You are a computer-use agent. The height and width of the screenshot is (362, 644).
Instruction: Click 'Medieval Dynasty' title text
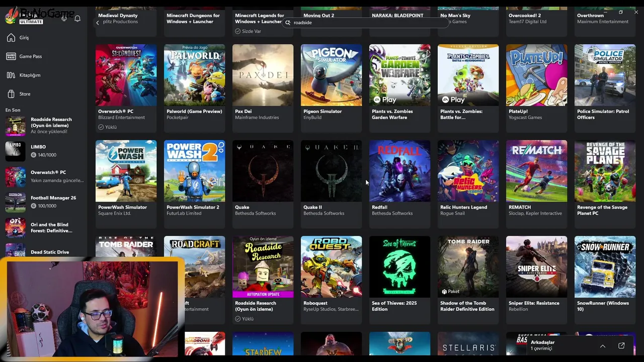pyautogui.click(x=118, y=16)
